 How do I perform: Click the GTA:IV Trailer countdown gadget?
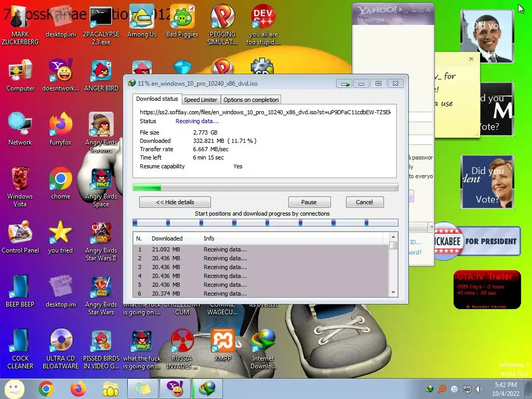pos(487,290)
